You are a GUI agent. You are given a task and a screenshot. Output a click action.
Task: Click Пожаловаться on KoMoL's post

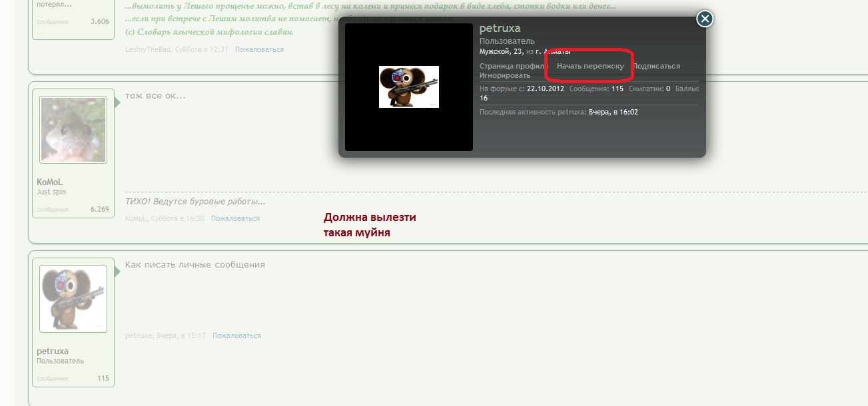(x=235, y=218)
